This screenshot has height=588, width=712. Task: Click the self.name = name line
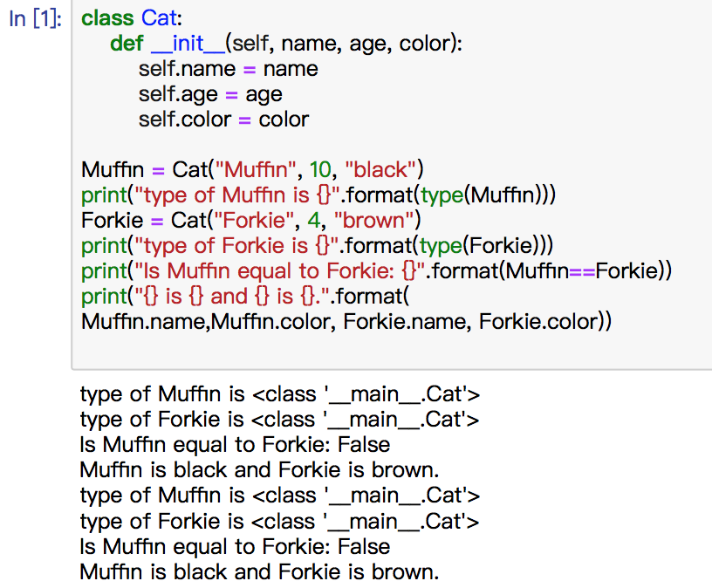(229, 69)
